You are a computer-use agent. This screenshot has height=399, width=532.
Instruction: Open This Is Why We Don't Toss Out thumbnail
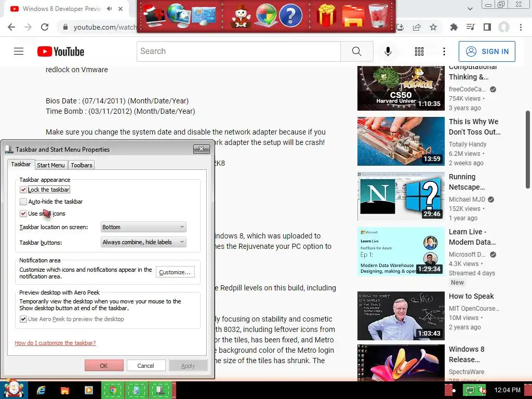click(x=401, y=141)
